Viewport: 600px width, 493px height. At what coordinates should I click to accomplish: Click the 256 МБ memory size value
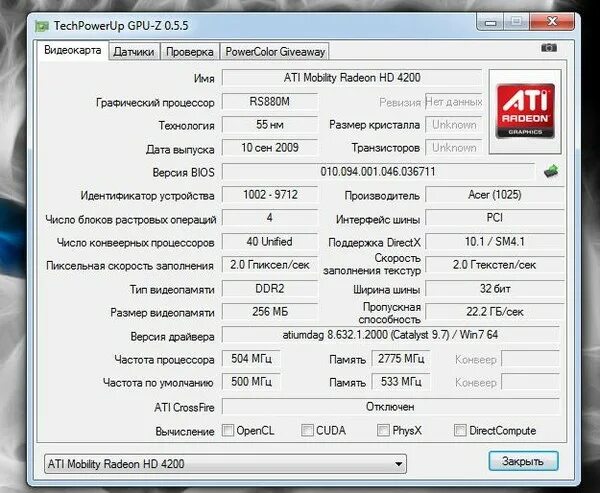pos(270,312)
